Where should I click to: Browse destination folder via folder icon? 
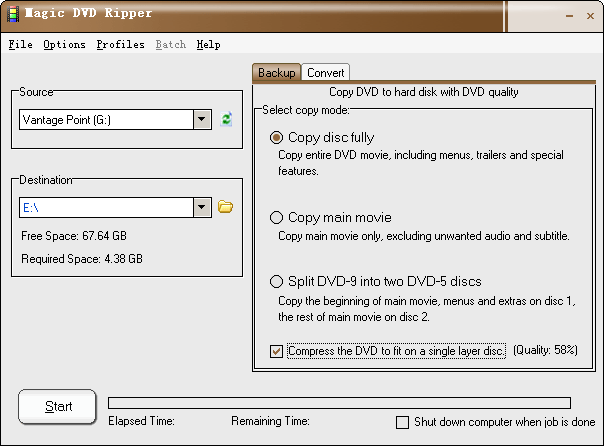[x=225, y=207]
